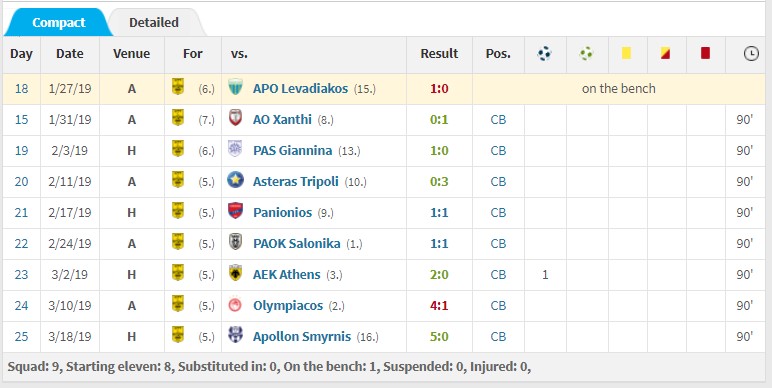Select the Compact tab
772x388 pixels.
(x=59, y=23)
